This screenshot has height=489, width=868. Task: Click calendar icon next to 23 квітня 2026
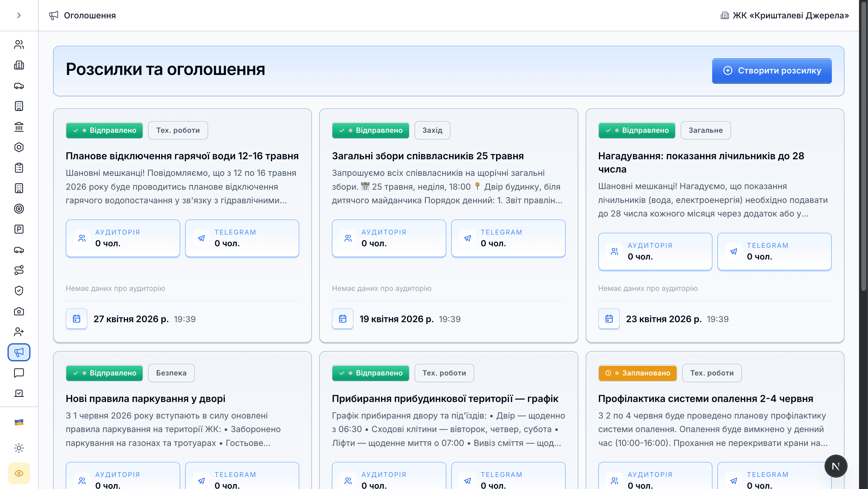click(x=609, y=319)
